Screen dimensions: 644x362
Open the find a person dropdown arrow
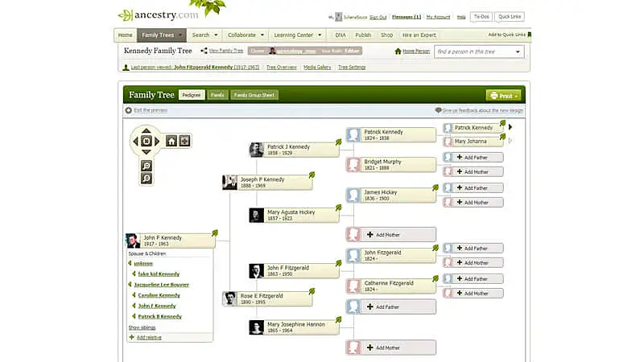(518, 51)
